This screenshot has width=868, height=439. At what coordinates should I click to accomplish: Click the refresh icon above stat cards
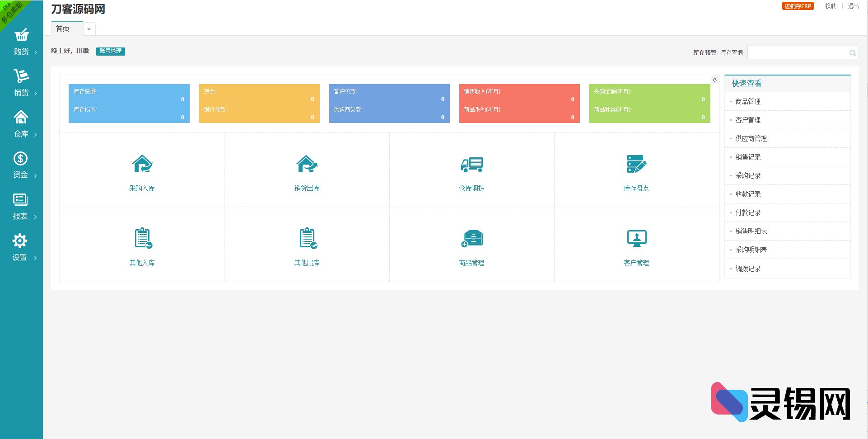point(714,80)
